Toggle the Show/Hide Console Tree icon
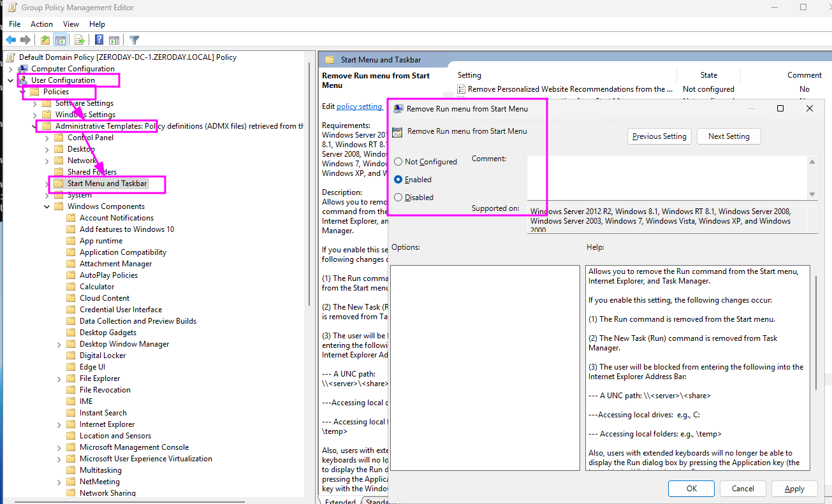The image size is (832, 504). [x=61, y=40]
